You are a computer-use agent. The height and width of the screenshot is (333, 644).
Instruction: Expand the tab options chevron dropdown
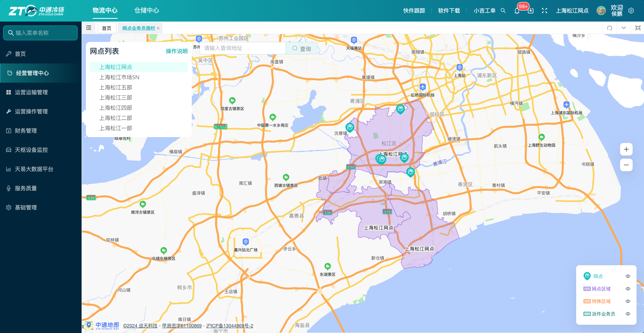pyautogui.click(x=623, y=28)
